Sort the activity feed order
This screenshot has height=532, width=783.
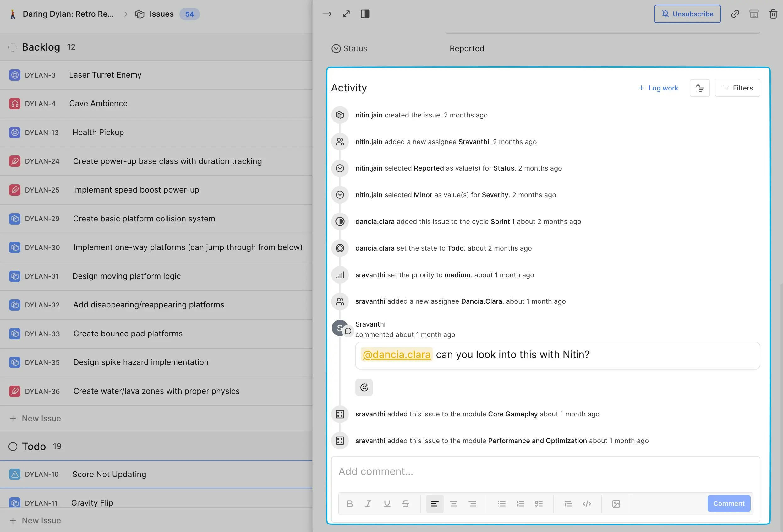pos(700,88)
